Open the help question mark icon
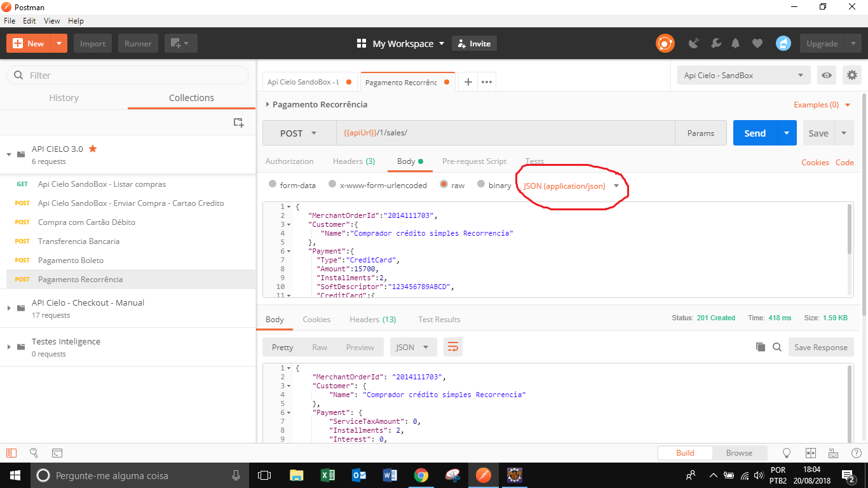The image size is (868, 488). coord(856,453)
